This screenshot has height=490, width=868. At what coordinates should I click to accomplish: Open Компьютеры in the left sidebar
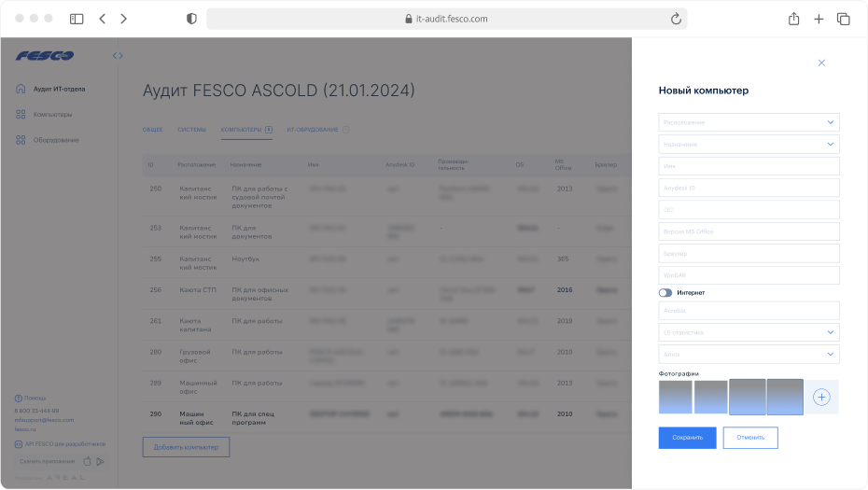pos(52,115)
